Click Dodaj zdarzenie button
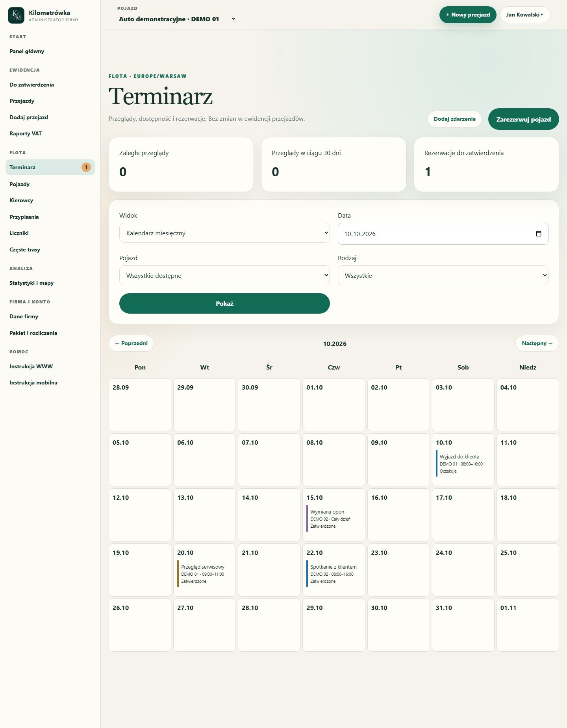Viewport: 567px width, 728px height. (x=454, y=119)
